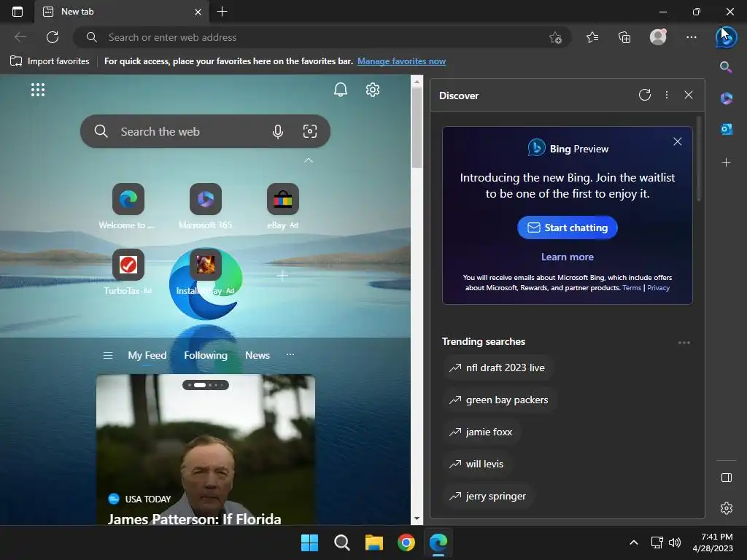Start voice search with microphone icon
Screen dimensions: 747x560
click(278, 131)
